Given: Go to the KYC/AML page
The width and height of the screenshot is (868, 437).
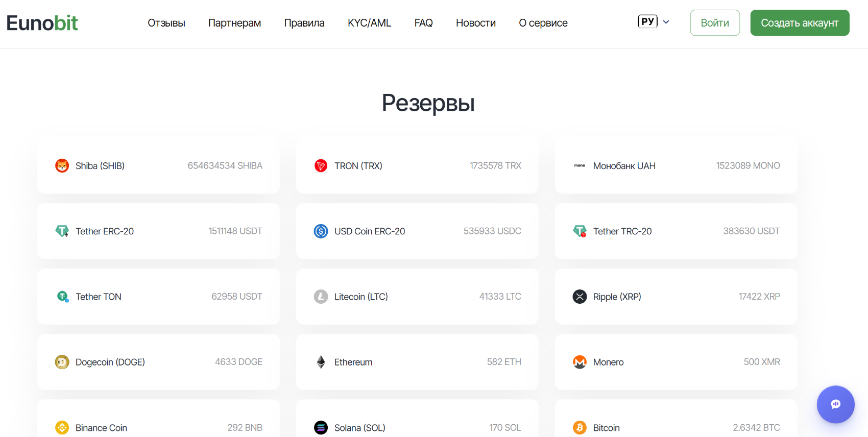Looking at the screenshot, I should coord(369,23).
